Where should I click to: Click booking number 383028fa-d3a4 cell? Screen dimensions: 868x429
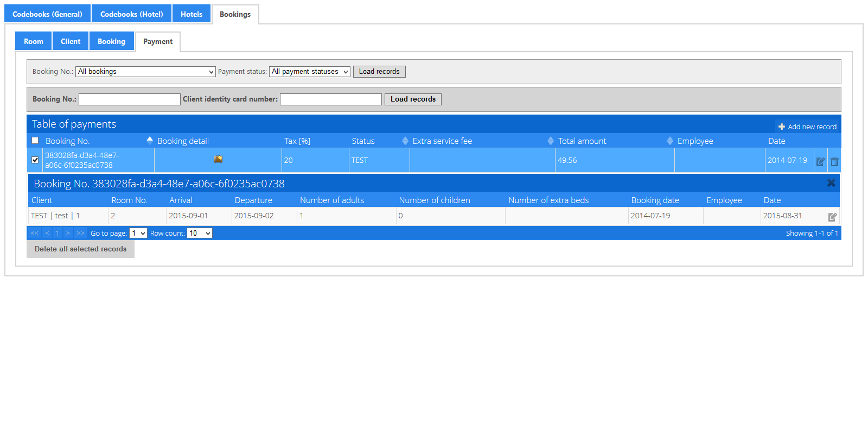(x=98, y=160)
